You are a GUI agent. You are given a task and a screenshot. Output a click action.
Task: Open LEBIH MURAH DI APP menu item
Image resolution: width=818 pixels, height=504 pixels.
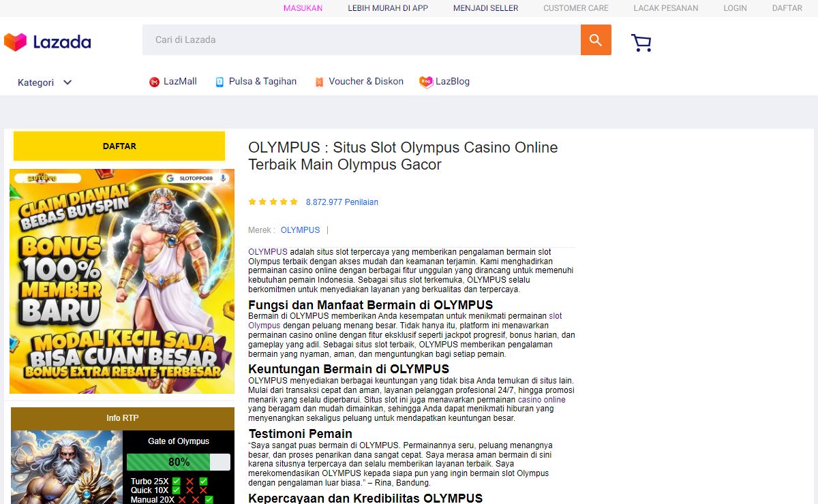pyautogui.click(x=388, y=8)
